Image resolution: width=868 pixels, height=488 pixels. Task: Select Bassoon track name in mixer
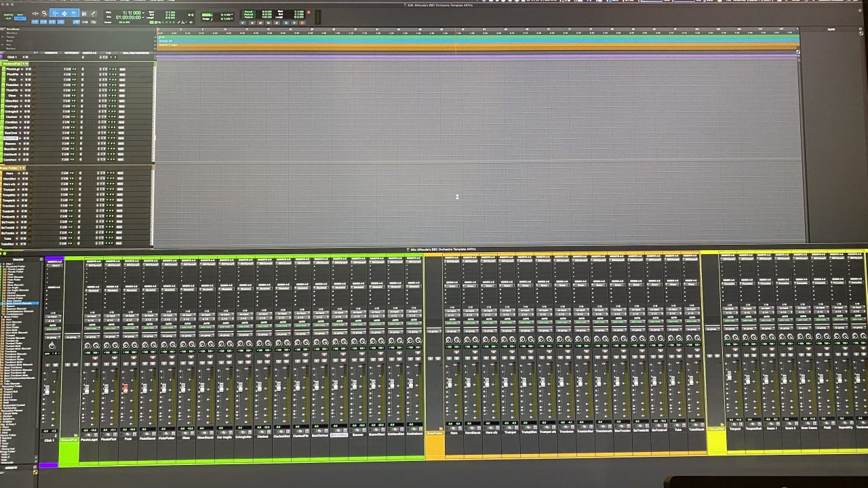click(x=359, y=435)
